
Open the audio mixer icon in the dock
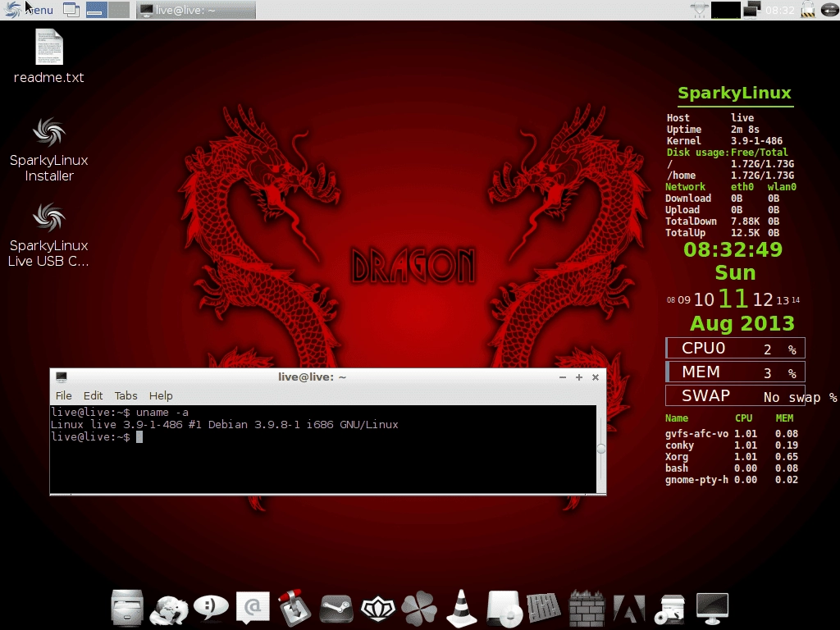pyautogui.click(x=545, y=607)
